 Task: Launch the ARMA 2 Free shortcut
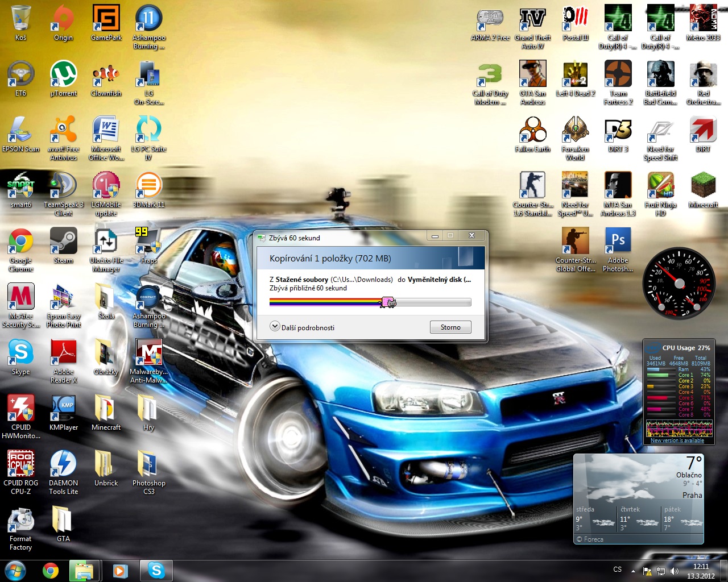pyautogui.click(x=490, y=23)
